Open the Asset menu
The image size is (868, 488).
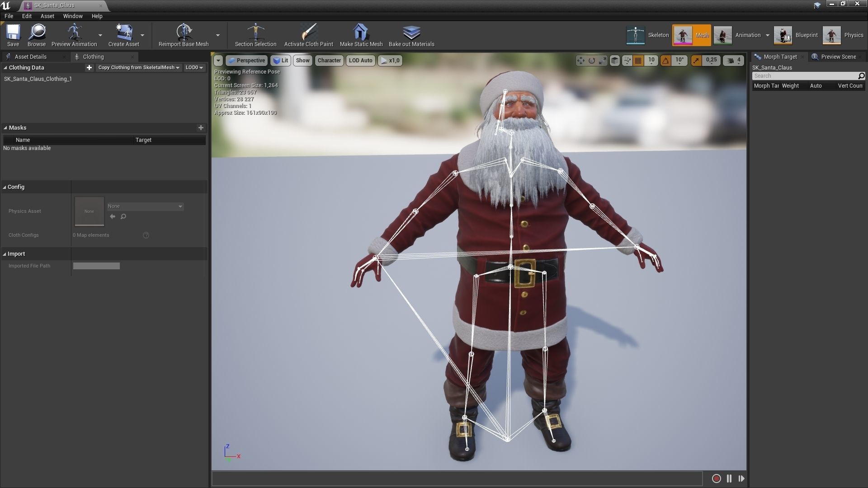tap(47, 16)
